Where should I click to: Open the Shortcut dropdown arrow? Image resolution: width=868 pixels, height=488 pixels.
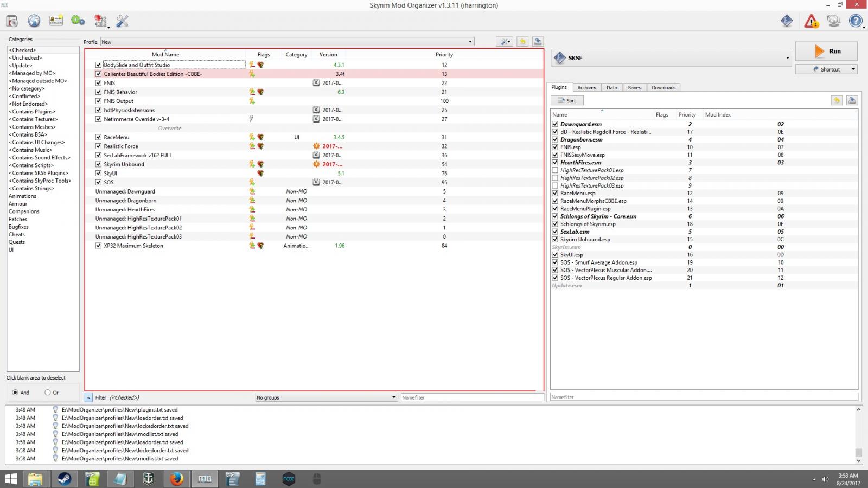(853, 69)
